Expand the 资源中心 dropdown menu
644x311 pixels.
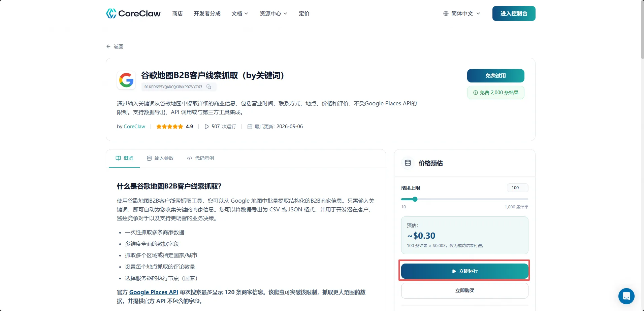pyautogui.click(x=273, y=13)
